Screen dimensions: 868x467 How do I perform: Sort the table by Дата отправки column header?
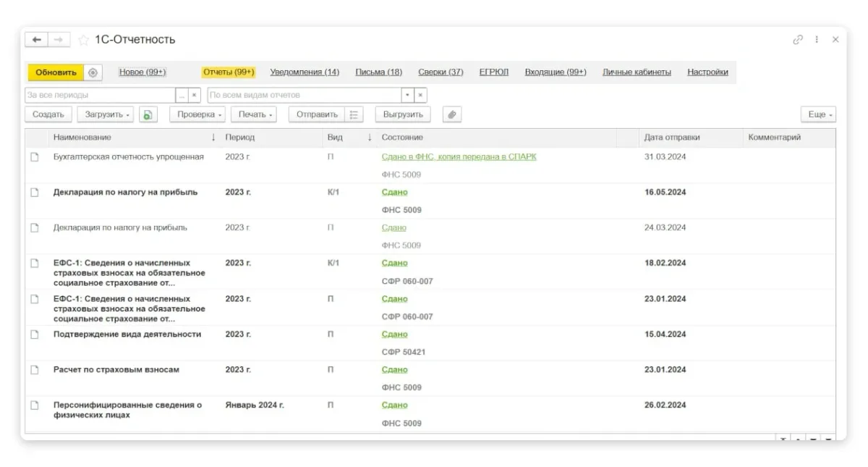click(x=672, y=137)
